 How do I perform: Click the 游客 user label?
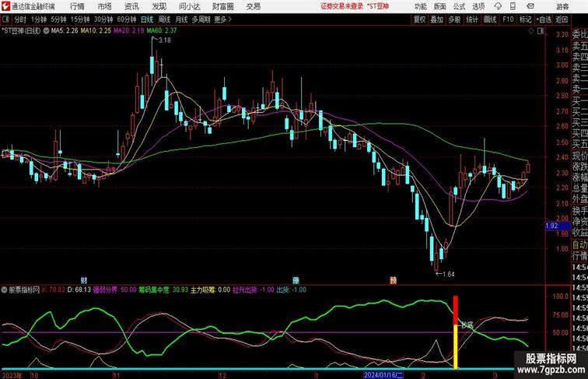click(x=562, y=6)
